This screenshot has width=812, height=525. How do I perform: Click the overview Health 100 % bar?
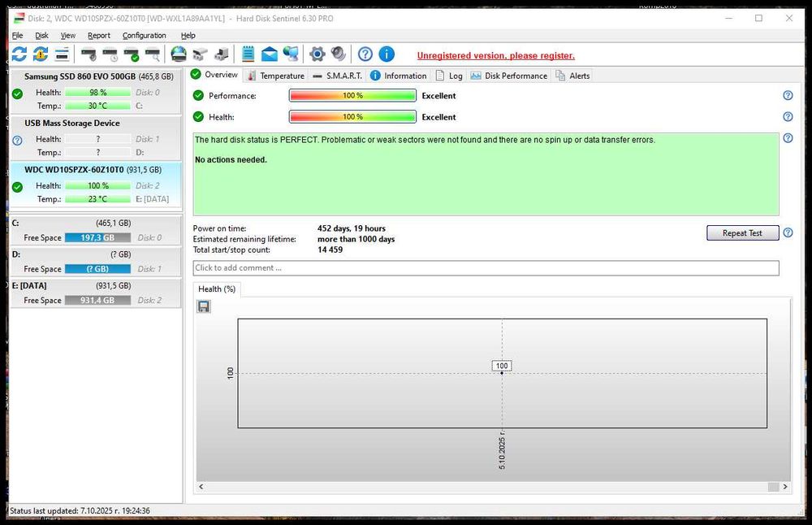click(x=352, y=116)
